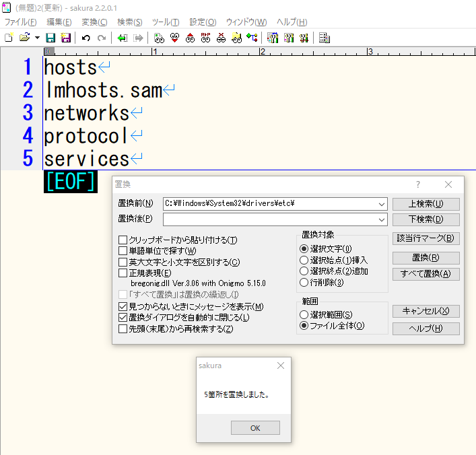Click the [EOF] marker in the editor
Screen dimensions: 476x455
71,182
